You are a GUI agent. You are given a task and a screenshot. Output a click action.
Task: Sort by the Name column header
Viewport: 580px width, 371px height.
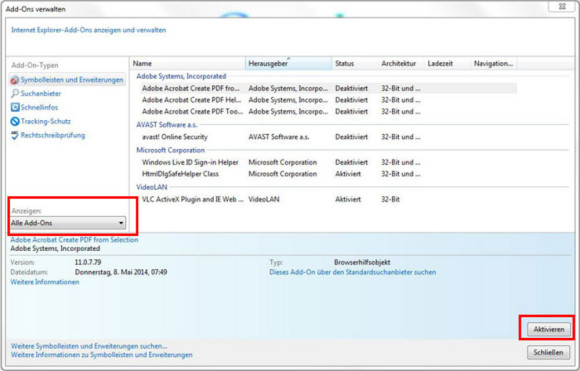[188, 64]
